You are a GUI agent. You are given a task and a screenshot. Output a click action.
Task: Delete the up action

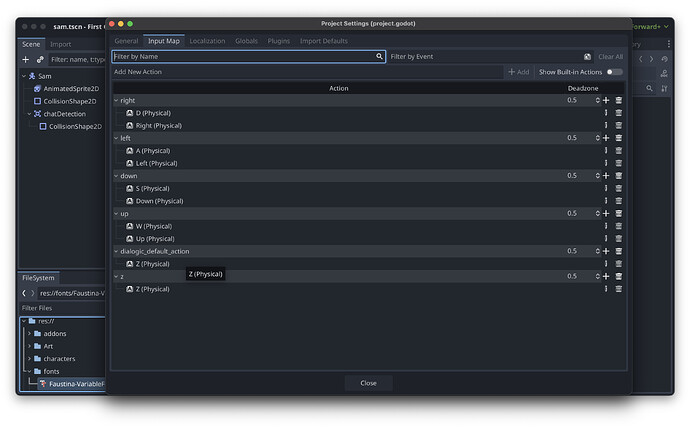click(618, 213)
